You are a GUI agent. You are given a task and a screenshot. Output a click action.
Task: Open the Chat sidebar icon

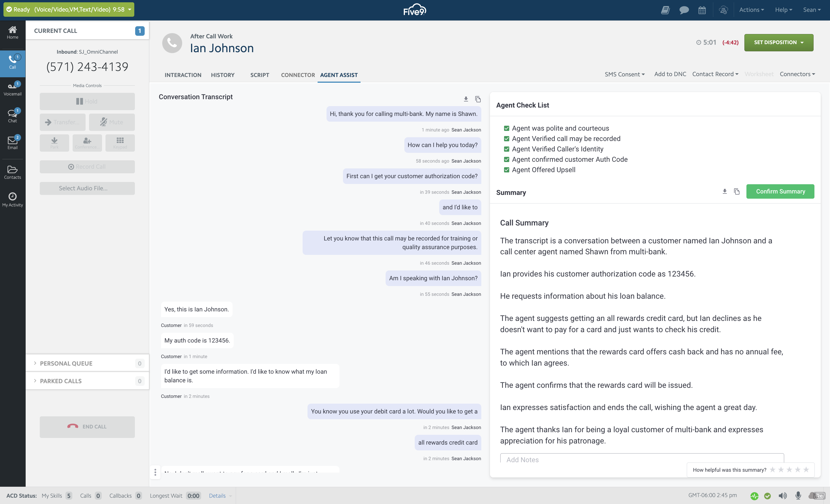coord(12,115)
